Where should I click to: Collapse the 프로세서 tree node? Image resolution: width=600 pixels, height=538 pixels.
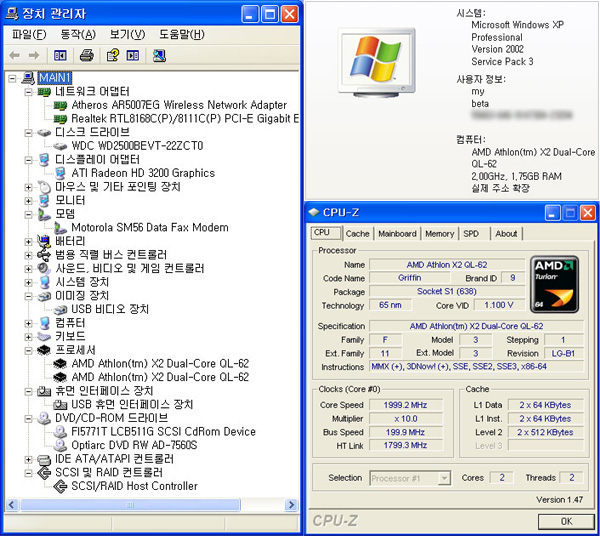click(28, 350)
